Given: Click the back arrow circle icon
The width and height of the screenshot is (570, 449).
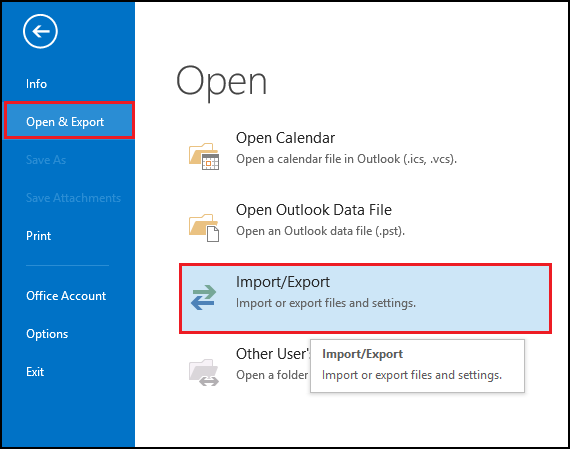Looking at the screenshot, I should pyautogui.click(x=40, y=31).
